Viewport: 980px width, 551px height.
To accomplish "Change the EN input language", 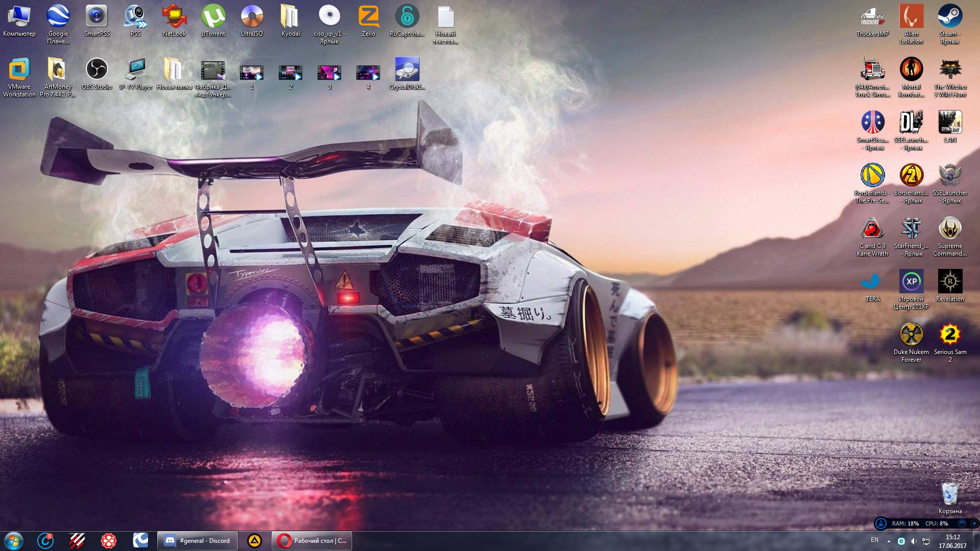I will [x=874, y=540].
